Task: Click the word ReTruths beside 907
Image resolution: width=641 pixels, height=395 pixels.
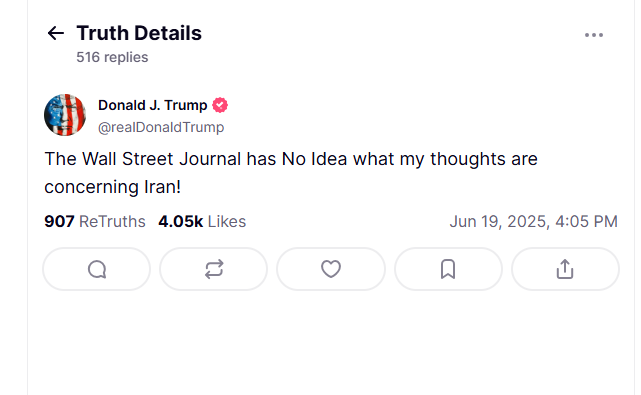Action: (x=112, y=222)
